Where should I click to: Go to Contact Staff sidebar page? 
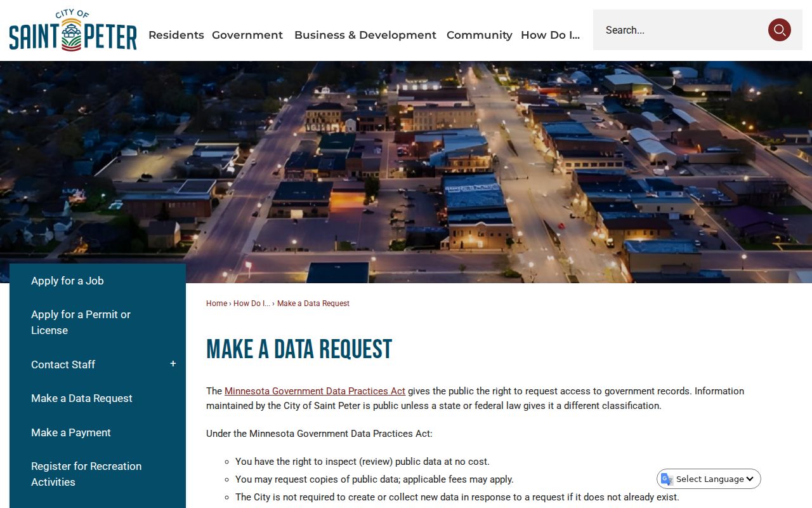tap(63, 364)
